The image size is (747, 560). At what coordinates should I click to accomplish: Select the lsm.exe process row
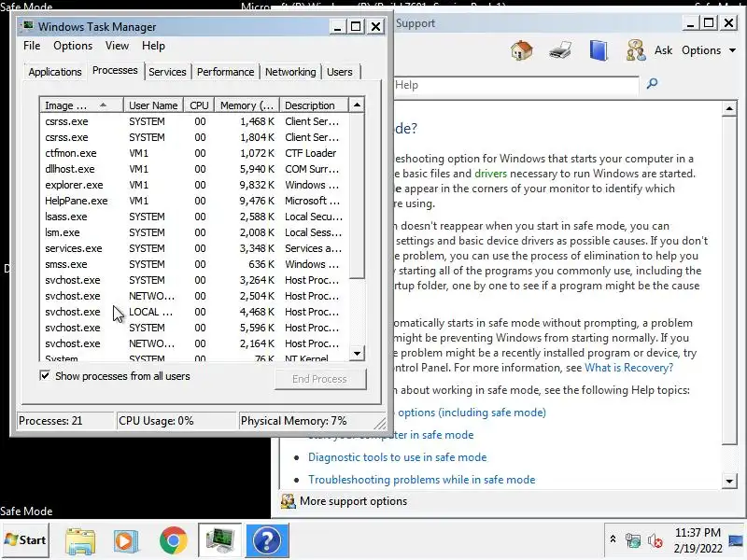[x=194, y=232]
